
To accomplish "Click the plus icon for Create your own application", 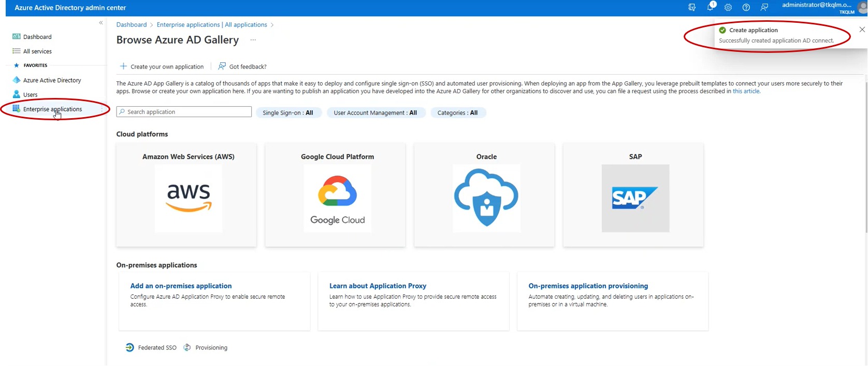I will pos(123,66).
